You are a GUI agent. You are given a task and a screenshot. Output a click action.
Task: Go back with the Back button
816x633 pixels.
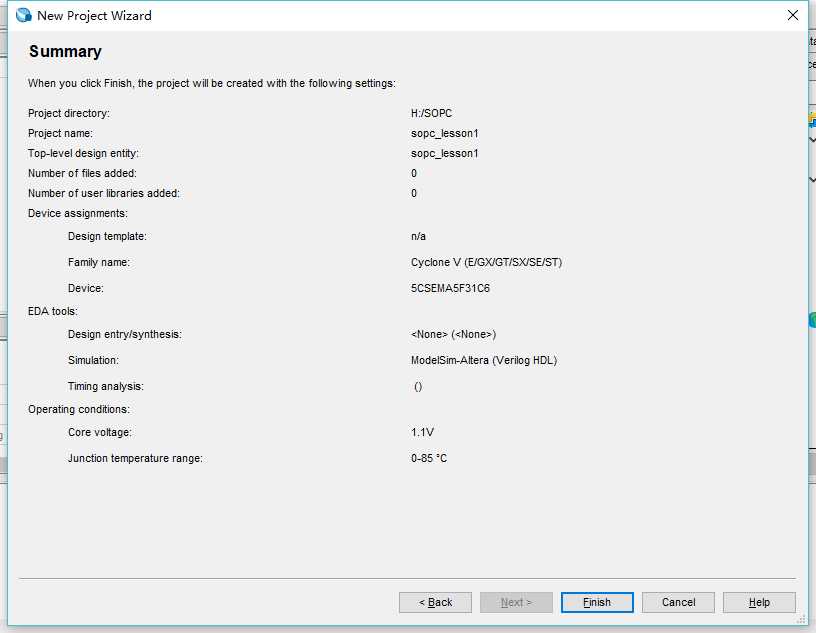(435, 602)
